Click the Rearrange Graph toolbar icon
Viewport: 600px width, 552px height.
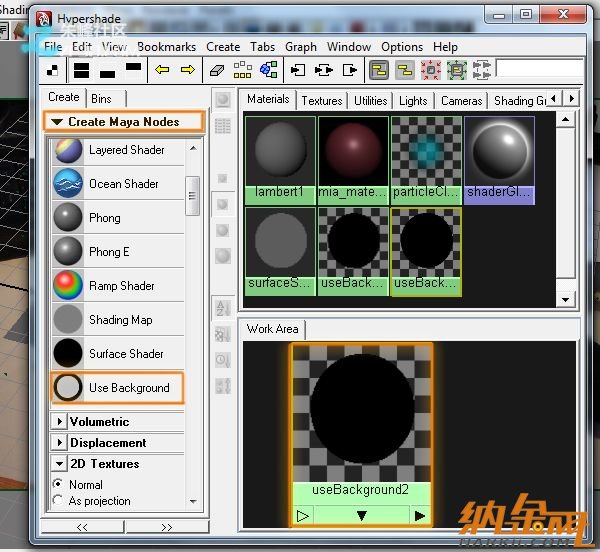coord(241,70)
